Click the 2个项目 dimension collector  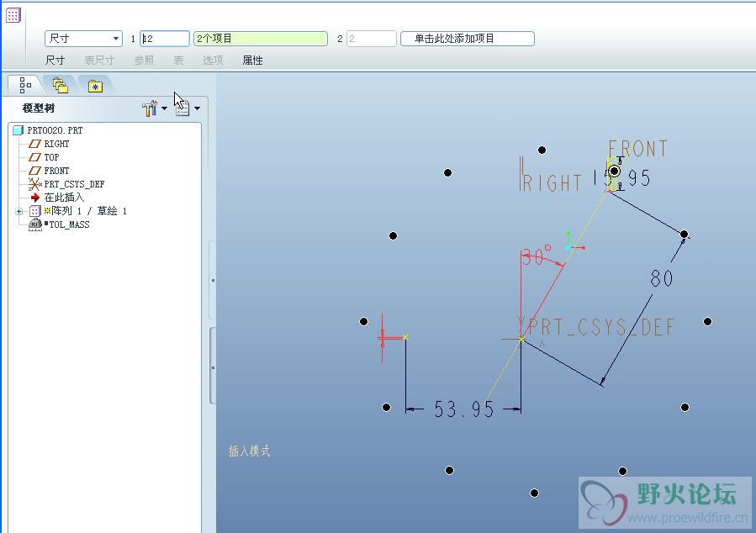point(261,39)
